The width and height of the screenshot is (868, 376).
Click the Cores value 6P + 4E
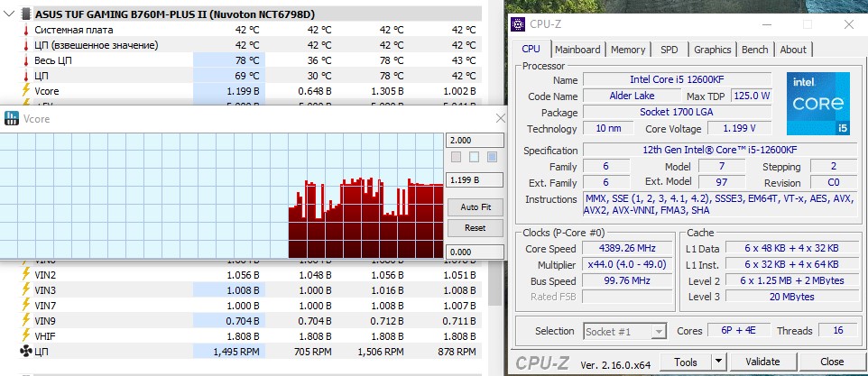(x=740, y=331)
